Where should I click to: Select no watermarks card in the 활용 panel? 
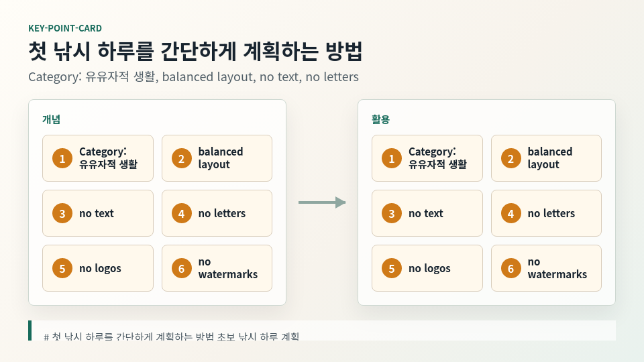pos(546,268)
